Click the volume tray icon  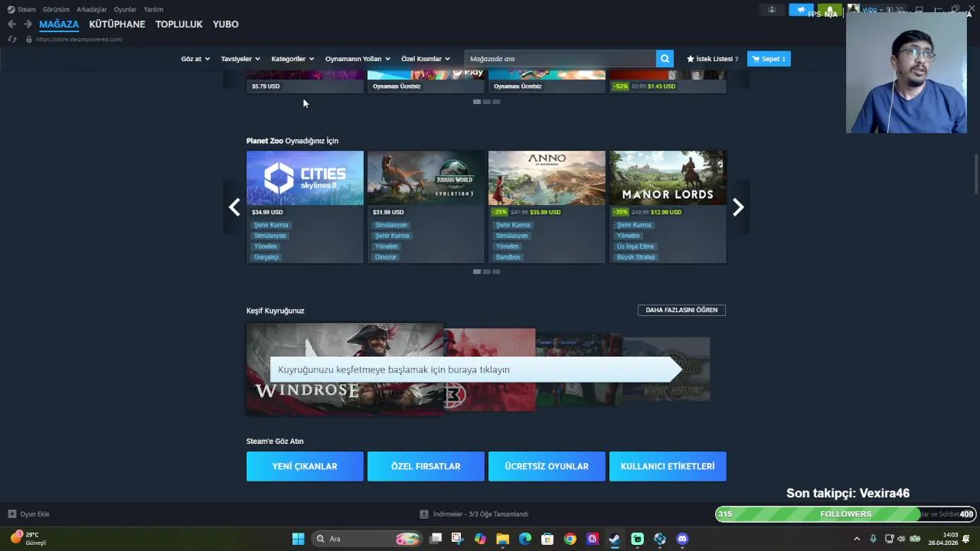tap(901, 539)
